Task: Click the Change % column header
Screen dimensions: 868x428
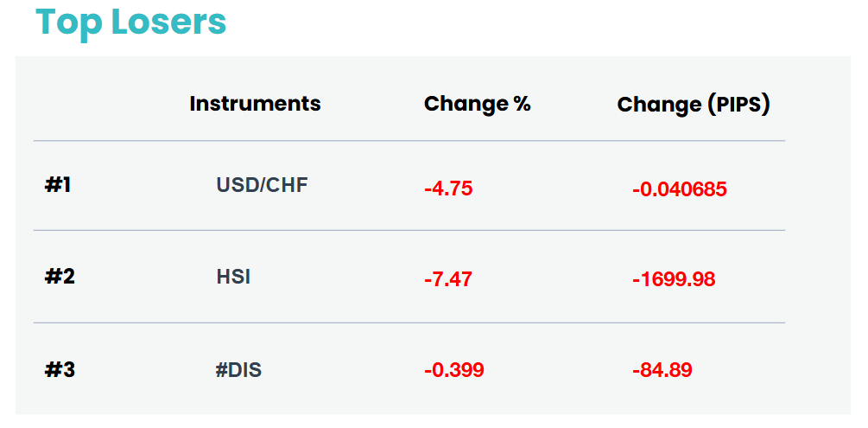Action: [477, 104]
